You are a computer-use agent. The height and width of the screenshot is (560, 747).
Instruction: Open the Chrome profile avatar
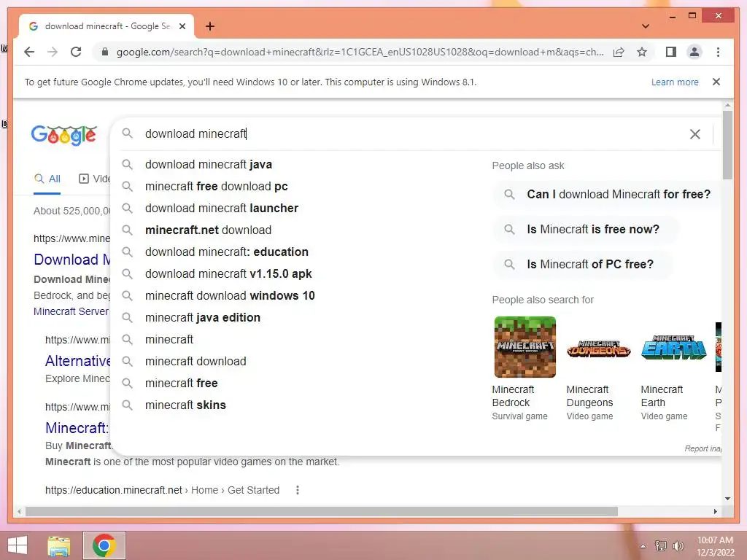click(x=694, y=52)
